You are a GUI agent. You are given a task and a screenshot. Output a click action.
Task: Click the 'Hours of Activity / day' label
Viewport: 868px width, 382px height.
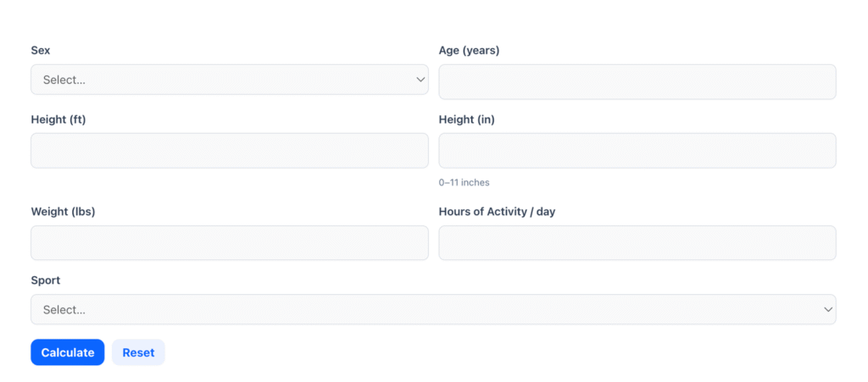point(497,212)
